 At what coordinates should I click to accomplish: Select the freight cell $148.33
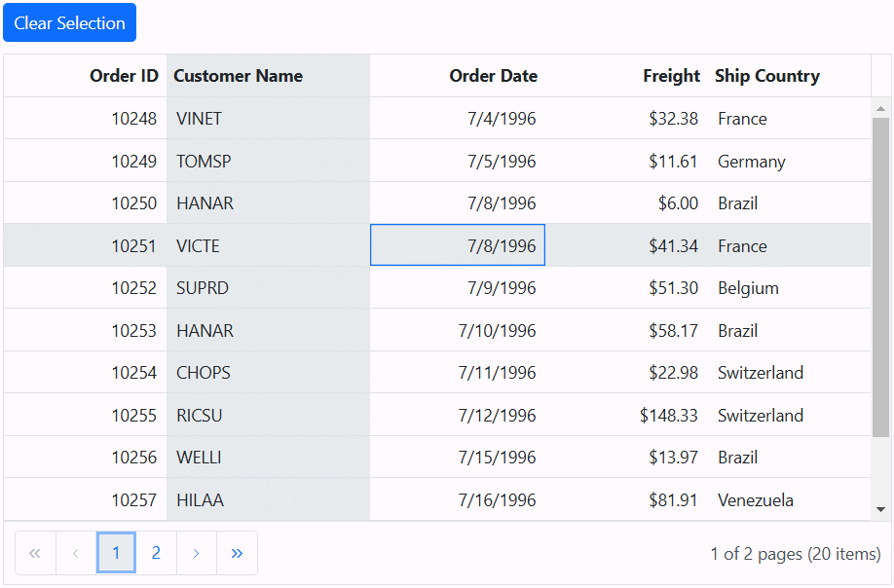tap(669, 416)
